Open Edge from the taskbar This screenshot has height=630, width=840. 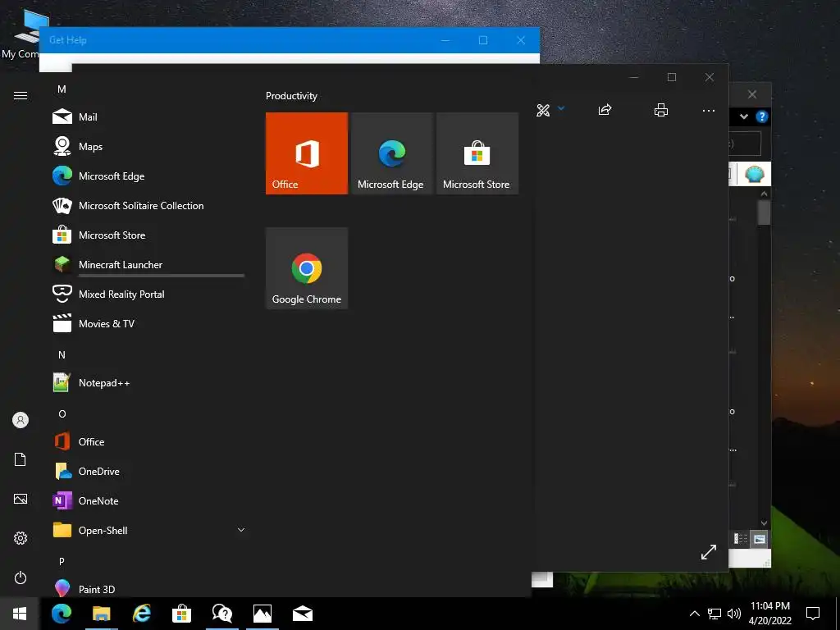pyautogui.click(x=62, y=614)
